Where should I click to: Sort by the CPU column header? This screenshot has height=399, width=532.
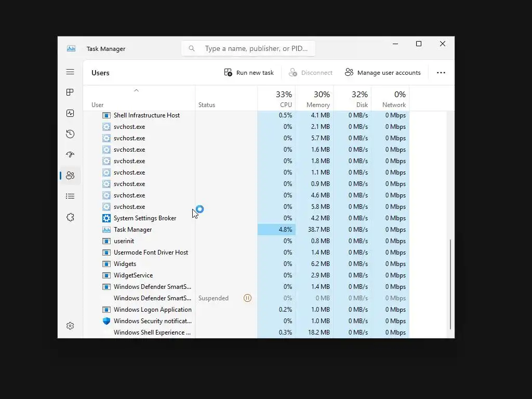click(276, 99)
